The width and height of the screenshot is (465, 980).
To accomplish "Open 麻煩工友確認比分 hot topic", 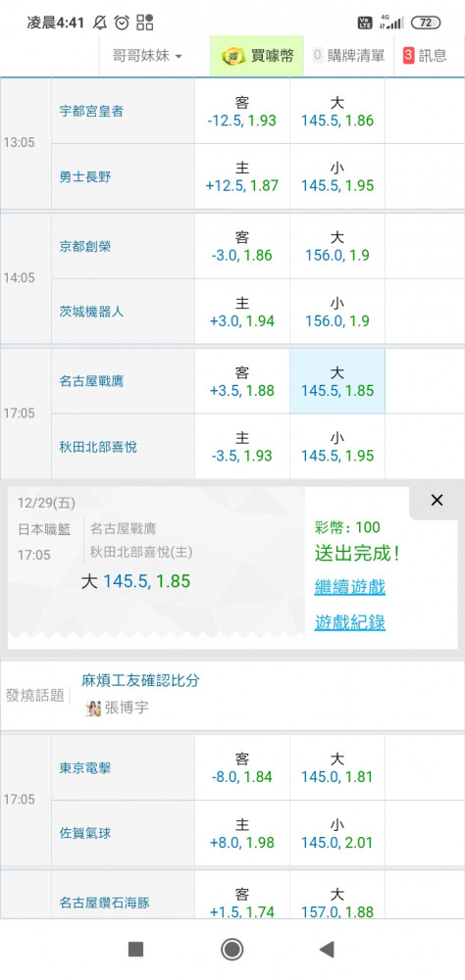I will [x=141, y=681].
